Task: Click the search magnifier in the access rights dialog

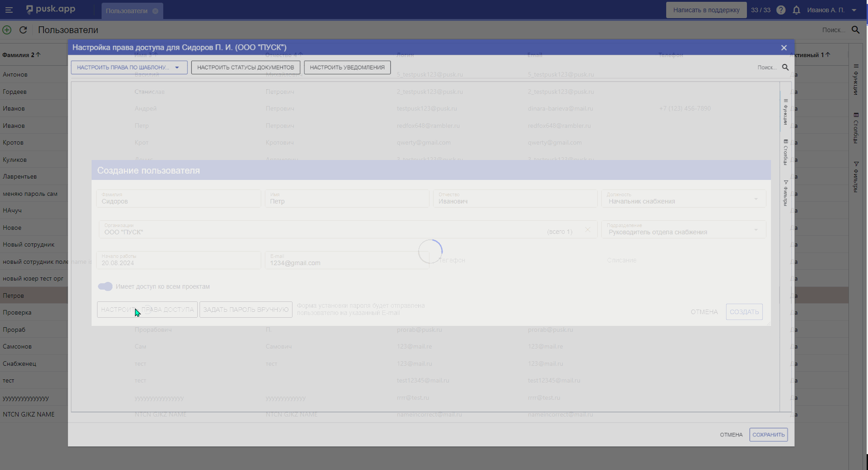Action: tap(785, 67)
